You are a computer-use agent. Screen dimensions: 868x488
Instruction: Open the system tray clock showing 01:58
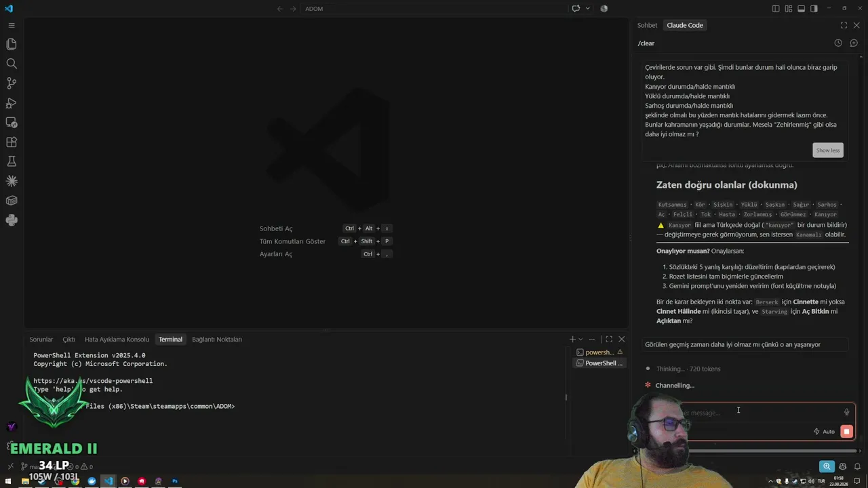tap(840, 481)
